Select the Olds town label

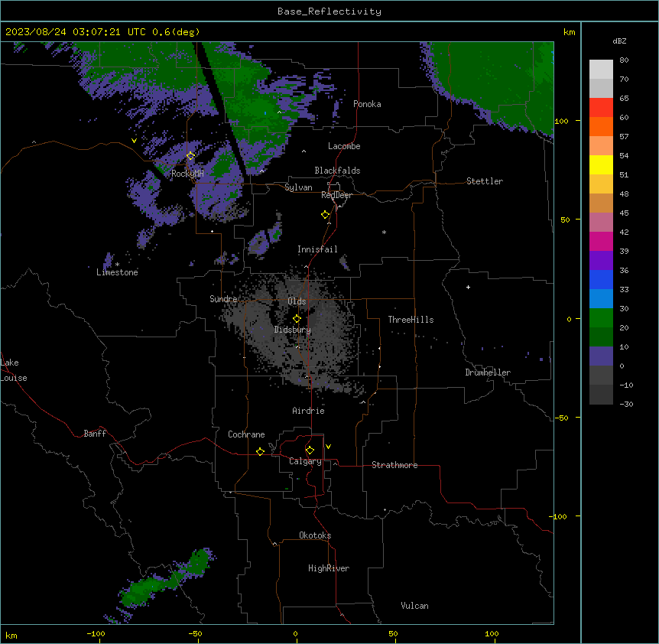(x=297, y=301)
